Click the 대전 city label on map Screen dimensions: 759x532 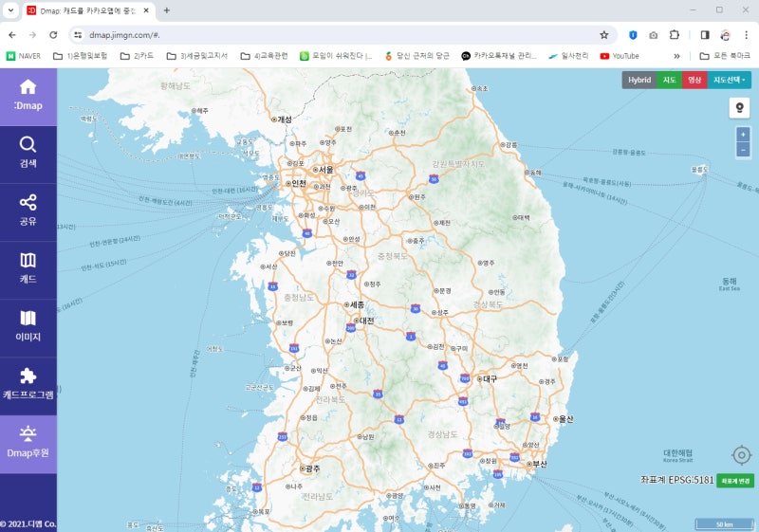[x=366, y=321]
